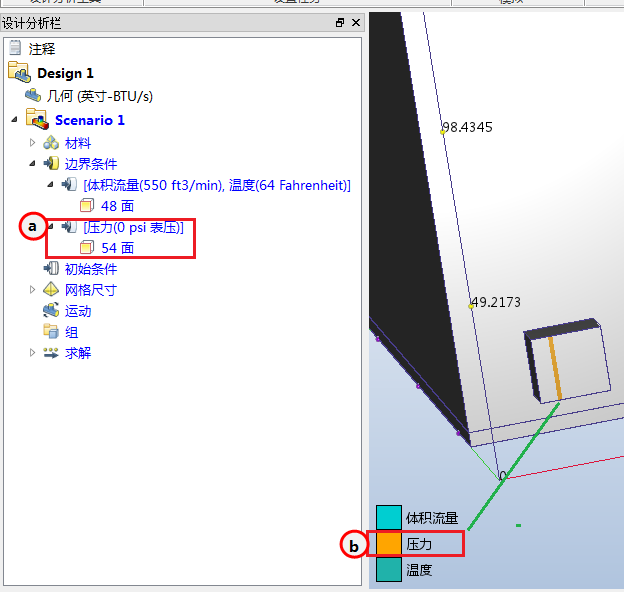The width and height of the screenshot is (624, 592).
Task: Collapse the Scenario 1 node
Action: [x=14, y=119]
